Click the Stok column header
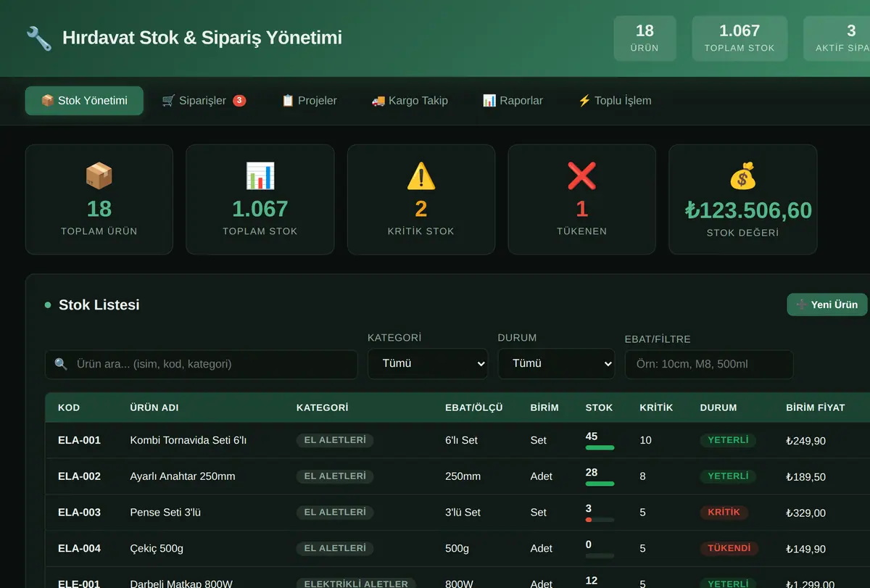 [599, 407]
